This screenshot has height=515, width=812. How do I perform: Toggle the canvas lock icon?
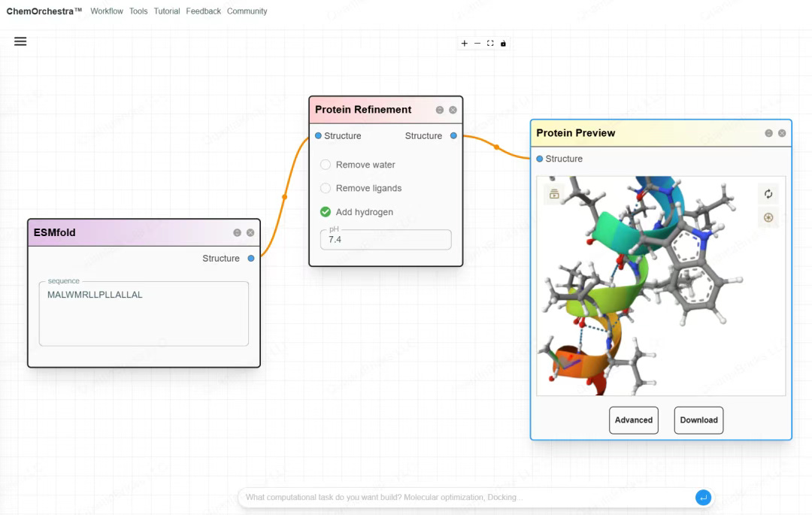tap(503, 44)
